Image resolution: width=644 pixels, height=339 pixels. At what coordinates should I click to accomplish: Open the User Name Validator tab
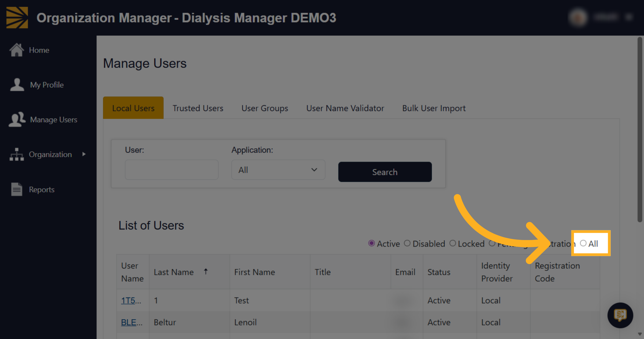345,108
